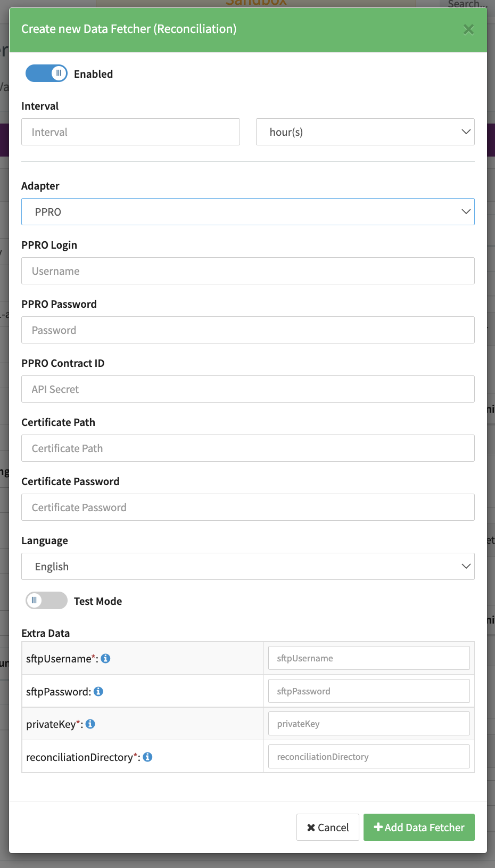Click the PPRO Login Username field
Viewport: 495px width, 868px height.
coord(248,271)
